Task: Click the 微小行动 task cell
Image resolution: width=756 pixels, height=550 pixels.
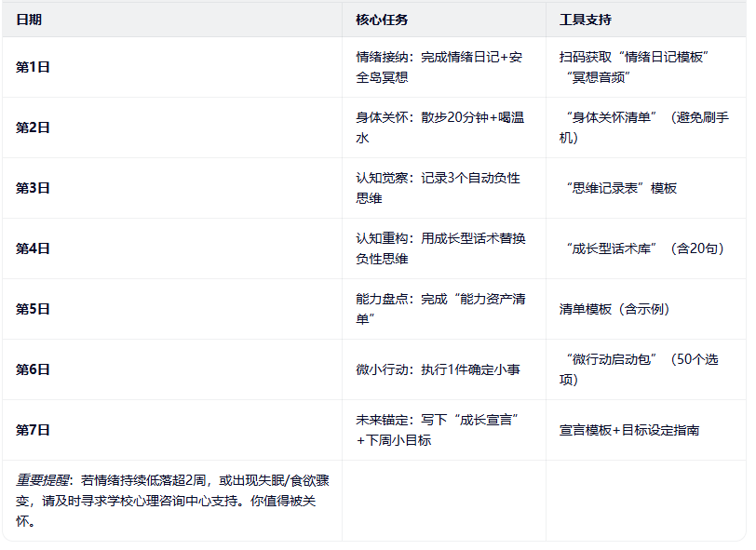Action: tap(438, 369)
